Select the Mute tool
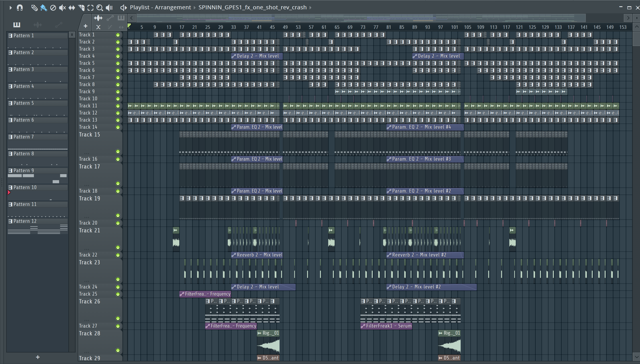The image size is (640, 364). (x=62, y=8)
